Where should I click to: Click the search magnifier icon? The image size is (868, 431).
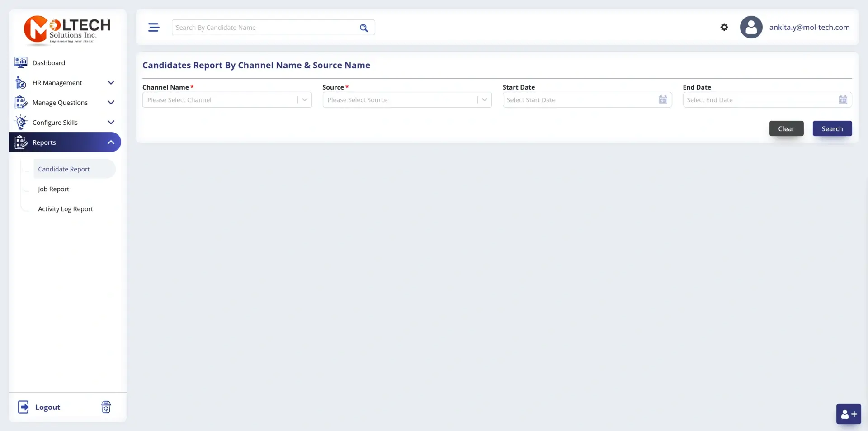tap(364, 27)
